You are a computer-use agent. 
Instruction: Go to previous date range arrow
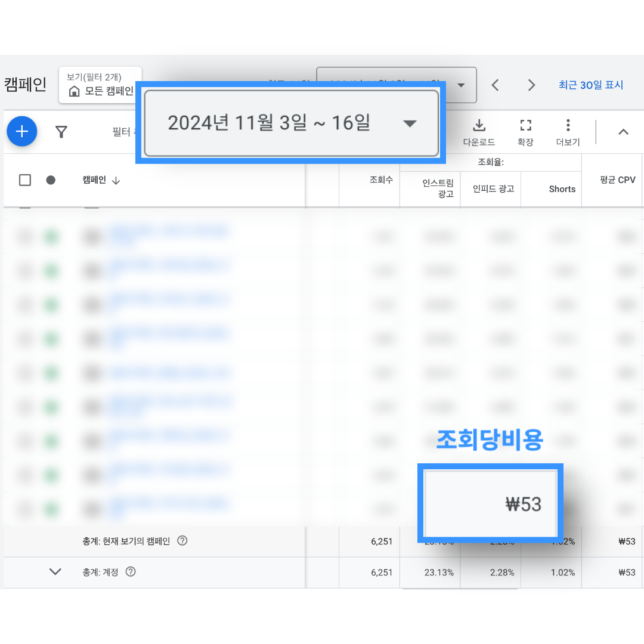(x=496, y=85)
